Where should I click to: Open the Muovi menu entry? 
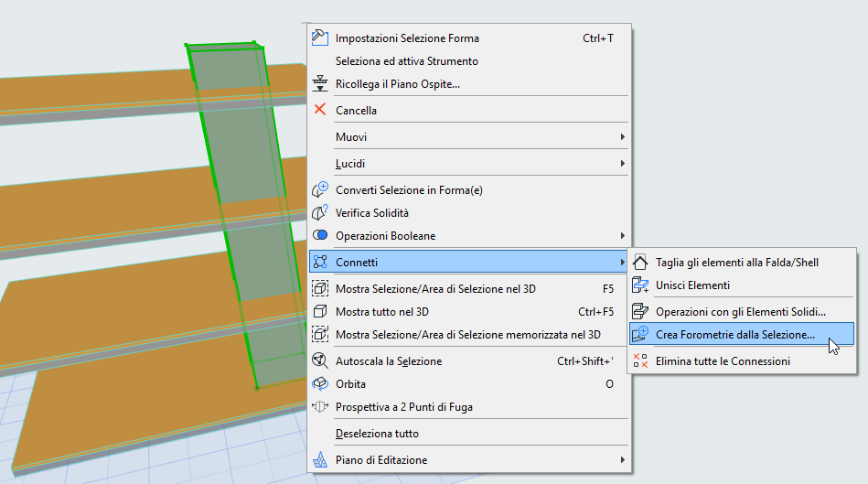[469, 137]
